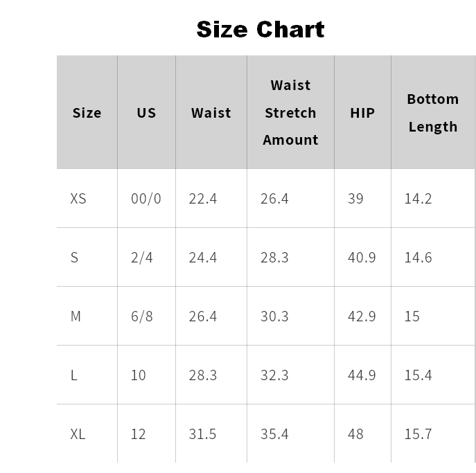476x473 pixels.
Task: Click the 2/4 US size cell
Action: (x=142, y=258)
